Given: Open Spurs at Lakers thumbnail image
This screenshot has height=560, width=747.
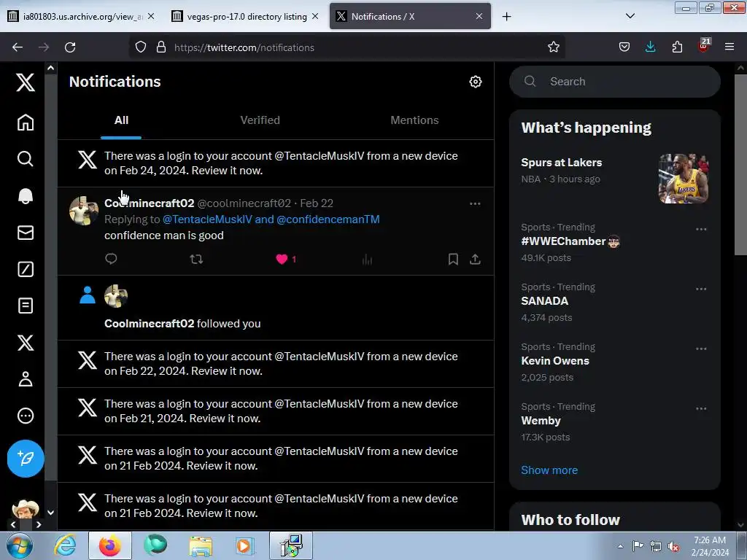Looking at the screenshot, I should [x=683, y=179].
